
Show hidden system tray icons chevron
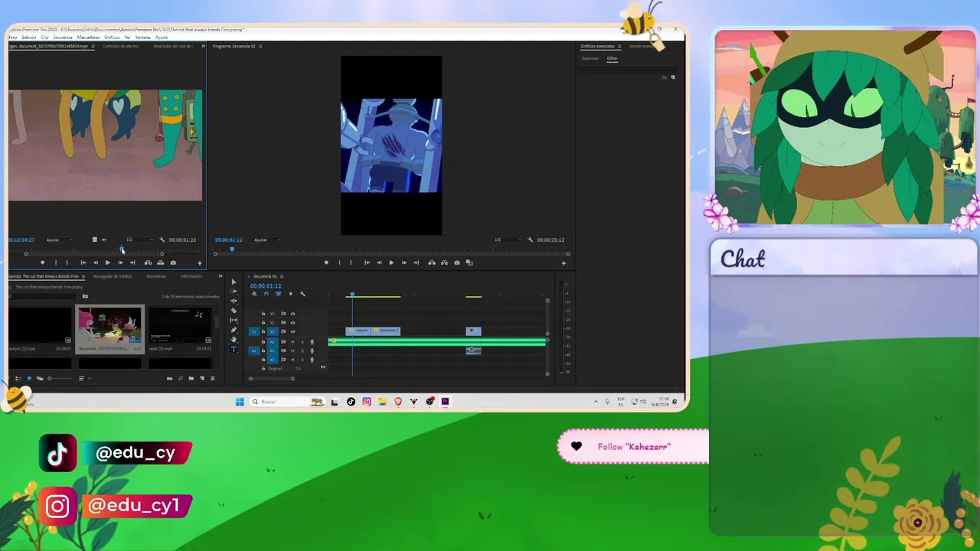[596, 402]
